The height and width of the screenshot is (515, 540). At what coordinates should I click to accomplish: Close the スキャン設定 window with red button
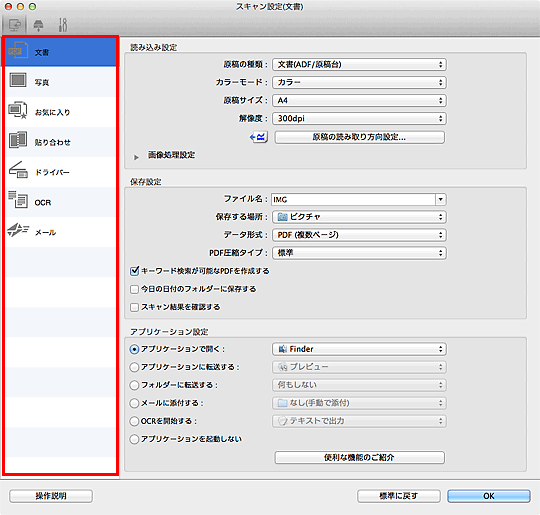pos(9,7)
